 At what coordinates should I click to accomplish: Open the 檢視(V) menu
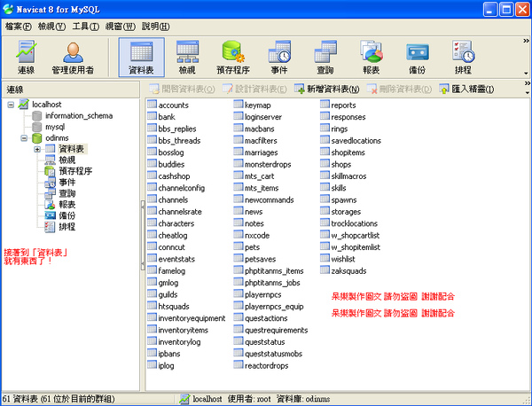click(x=51, y=27)
